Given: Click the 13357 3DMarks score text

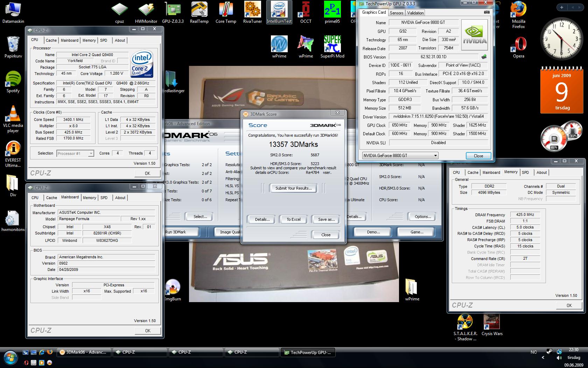Looking at the screenshot, I should [x=293, y=144].
